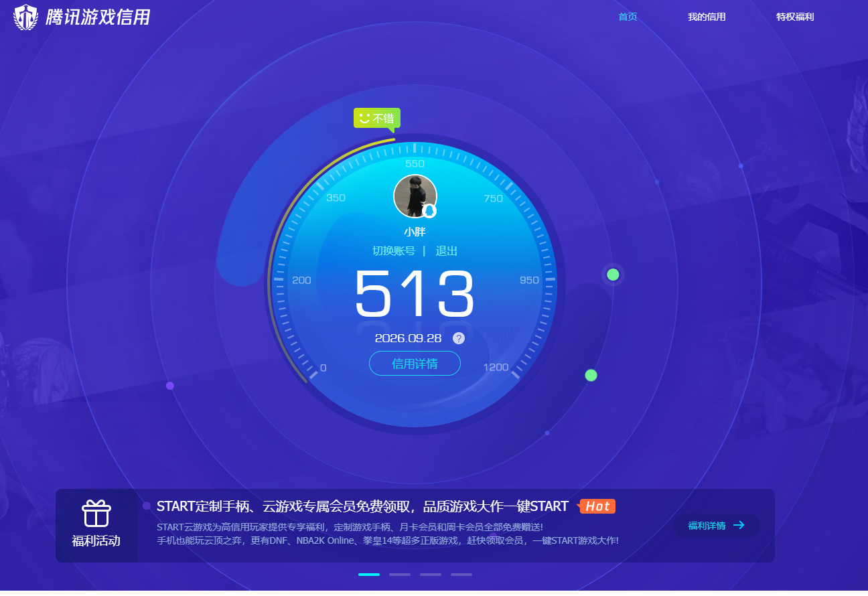Click the 腾讯游戏信用 shield logo

(x=26, y=17)
